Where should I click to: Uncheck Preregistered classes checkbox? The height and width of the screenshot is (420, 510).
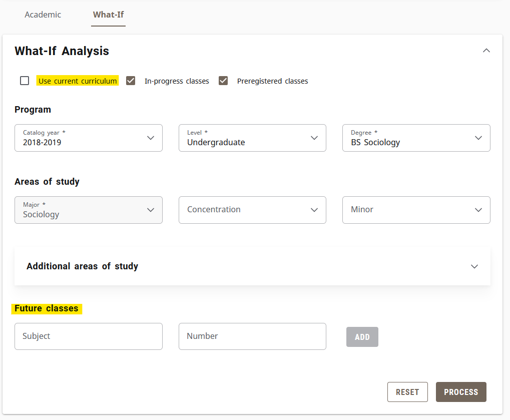pos(223,81)
